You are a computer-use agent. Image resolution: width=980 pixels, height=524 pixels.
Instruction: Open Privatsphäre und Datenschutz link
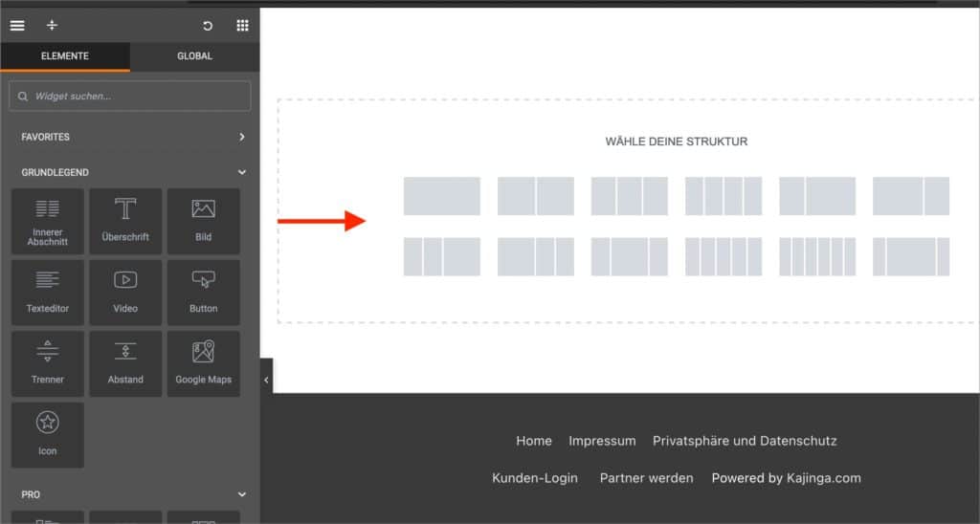745,441
